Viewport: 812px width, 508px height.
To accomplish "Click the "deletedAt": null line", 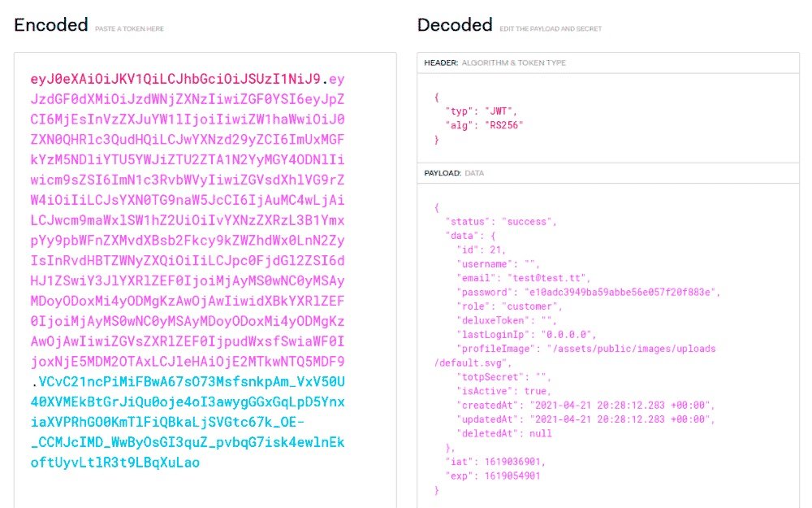I will (504, 433).
